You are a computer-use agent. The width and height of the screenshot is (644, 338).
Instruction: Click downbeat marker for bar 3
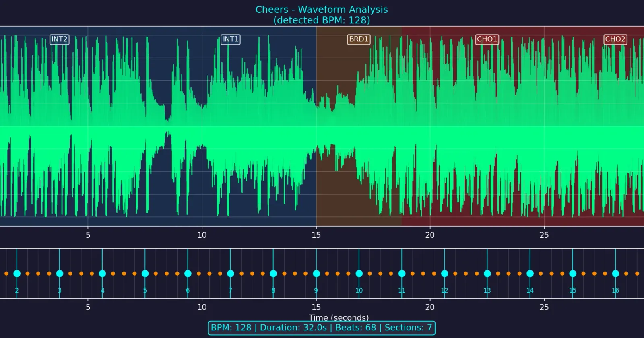coord(60,274)
